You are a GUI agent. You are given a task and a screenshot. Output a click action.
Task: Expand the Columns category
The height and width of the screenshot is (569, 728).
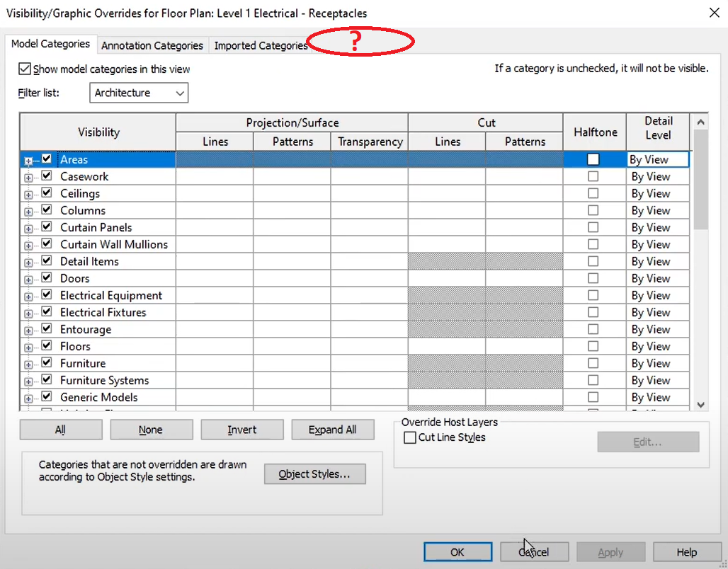click(x=28, y=212)
